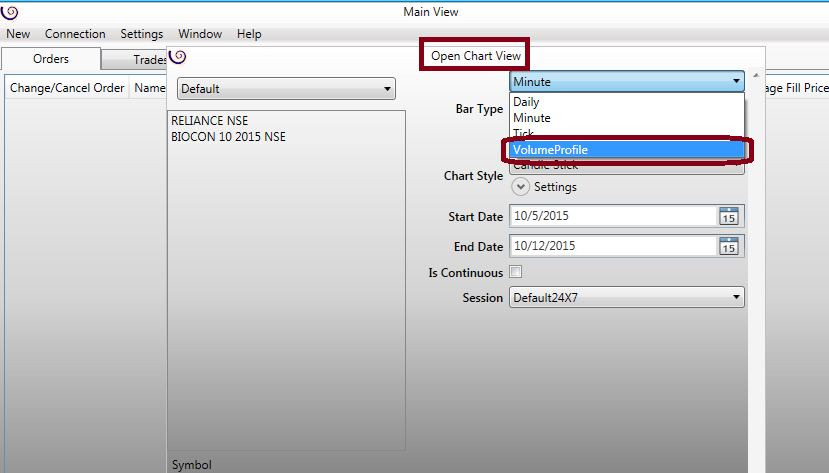Open the Connection menu

point(75,34)
